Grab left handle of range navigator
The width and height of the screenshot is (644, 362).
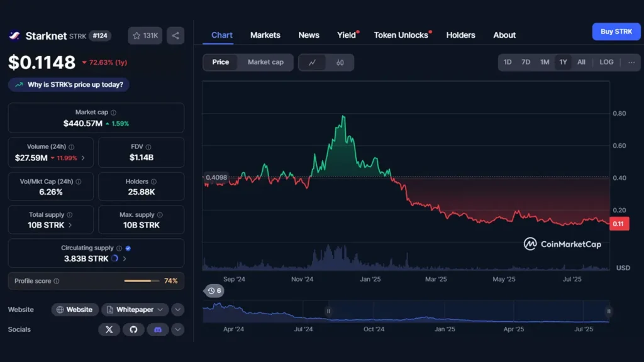point(328,312)
